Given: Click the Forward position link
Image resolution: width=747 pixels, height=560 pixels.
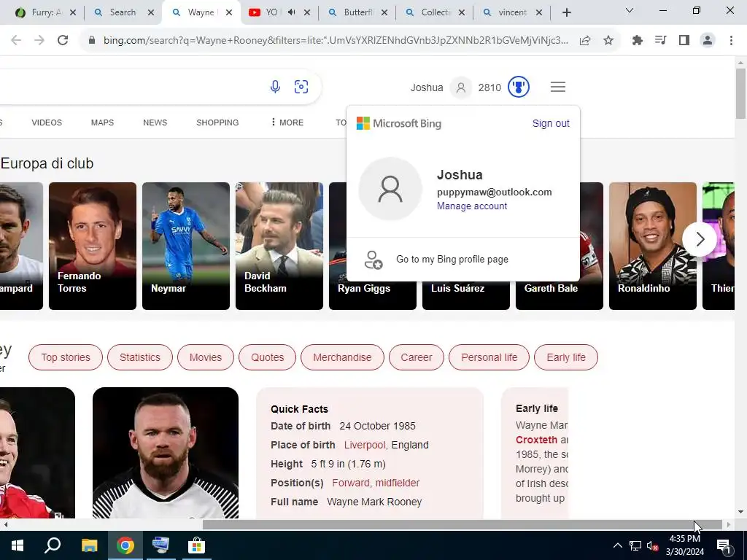Looking at the screenshot, I should click(351, 483).
